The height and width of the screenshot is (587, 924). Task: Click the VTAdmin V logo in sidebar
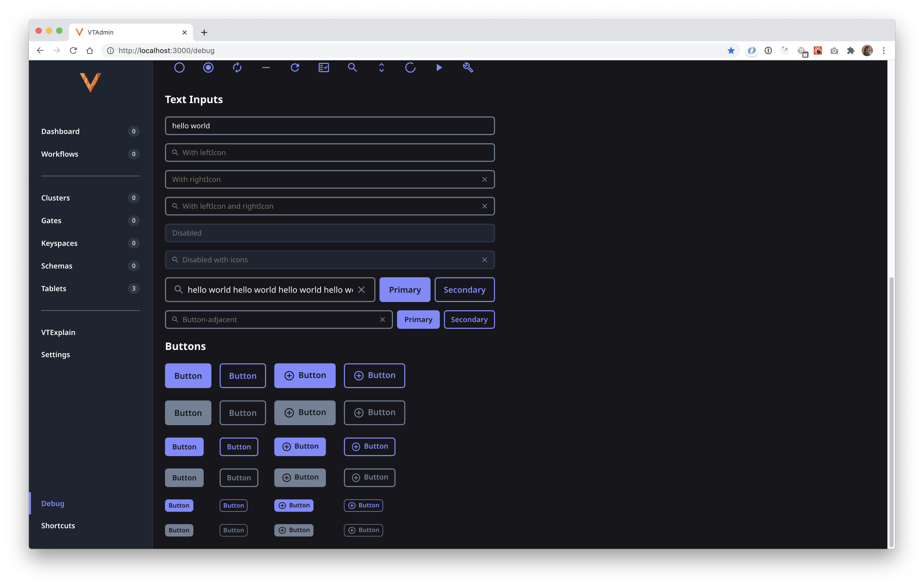point(90,82)
